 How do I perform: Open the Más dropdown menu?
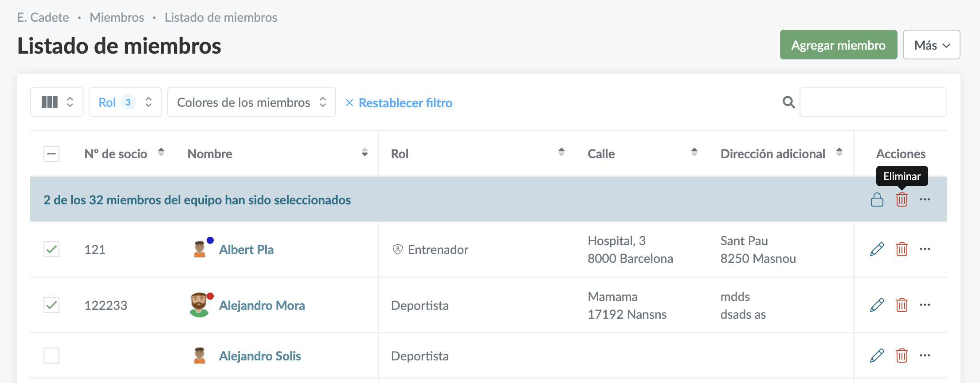(931, 45)
